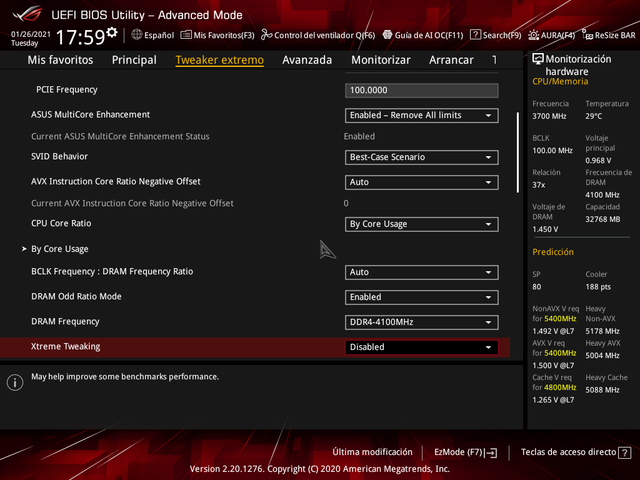Click Última modificación button

pos(372,452)
